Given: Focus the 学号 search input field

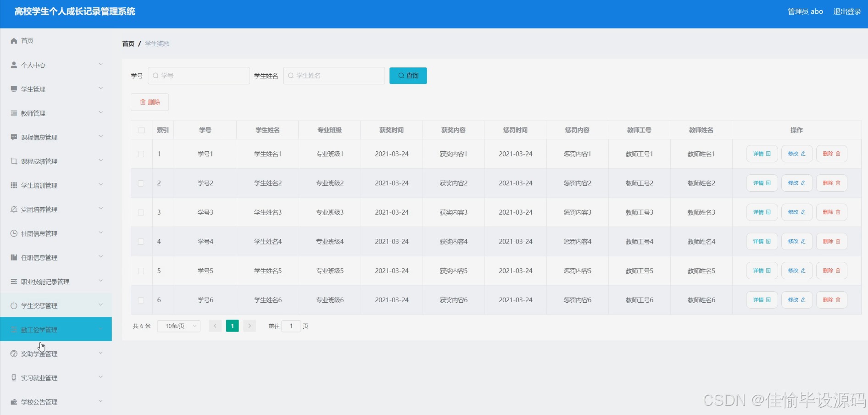Looking at the screenshot, I should tap(199, 76).
